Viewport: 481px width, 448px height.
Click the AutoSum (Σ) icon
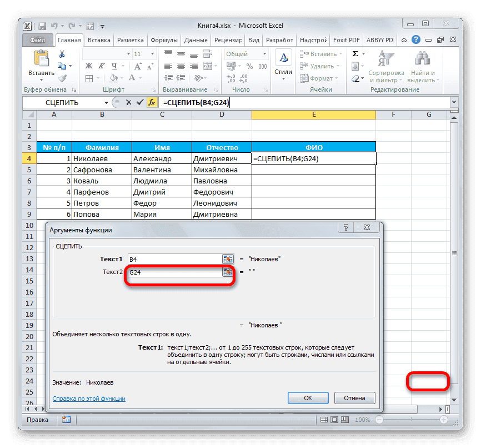(354, 54)
